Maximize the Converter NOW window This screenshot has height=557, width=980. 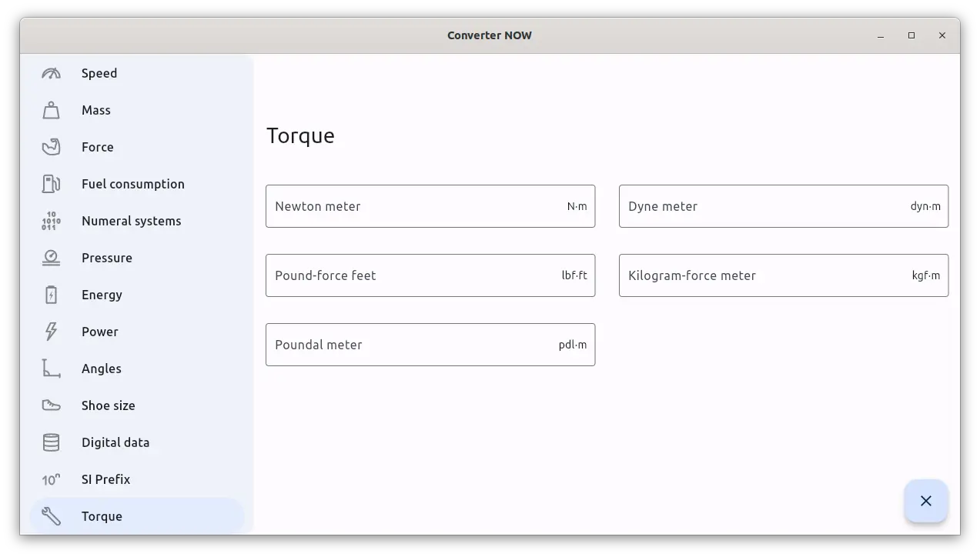911,35
